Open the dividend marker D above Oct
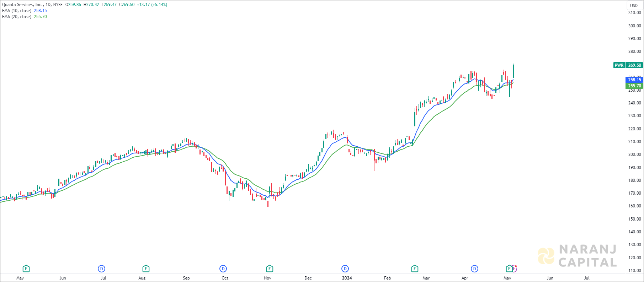The width and height of the screenshot is (644, 282). [223, 269]
